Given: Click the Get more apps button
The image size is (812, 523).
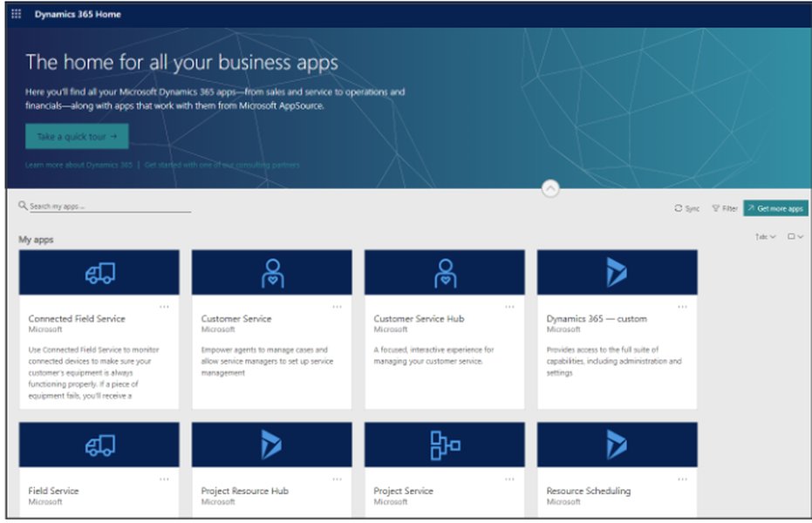Looking at the screenshot, I should point(775,208).
